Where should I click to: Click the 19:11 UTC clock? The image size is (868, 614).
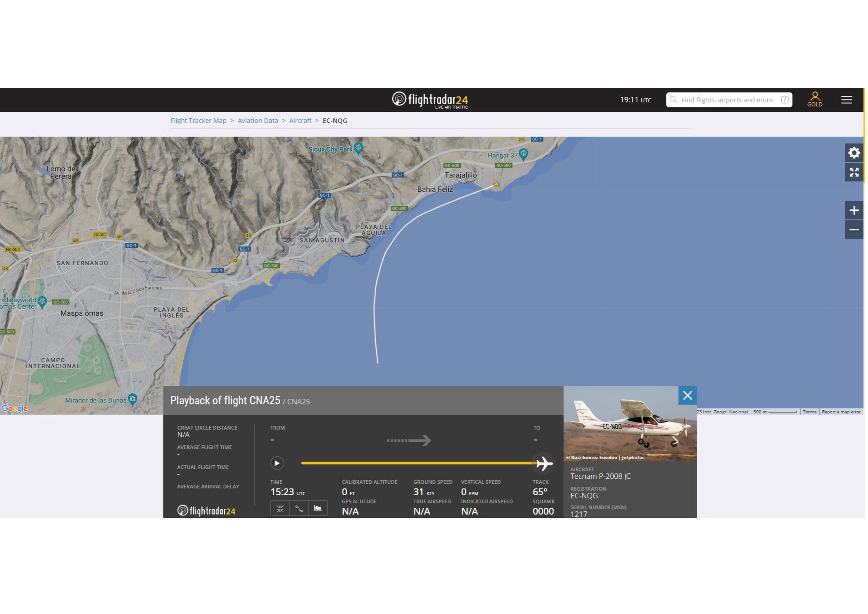click(x=636, y=100)
